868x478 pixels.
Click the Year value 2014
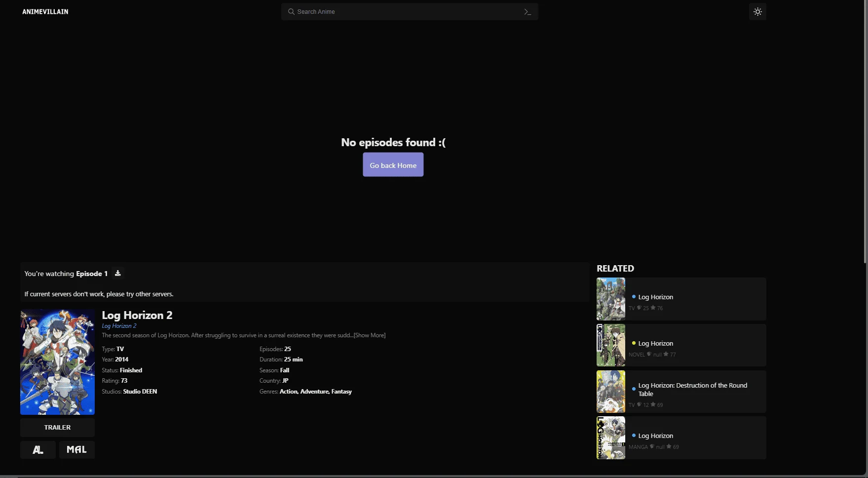[122, 359]
